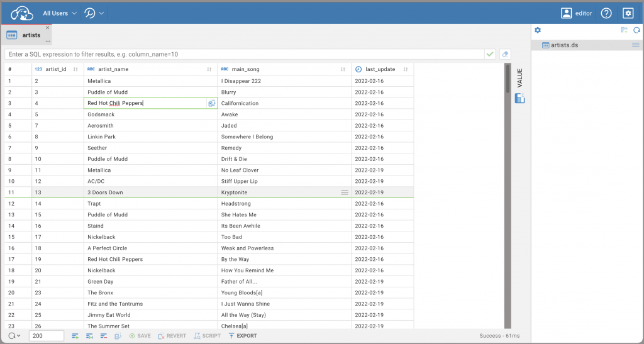
Task: Click the Californication cell
Action: point(284,103)
